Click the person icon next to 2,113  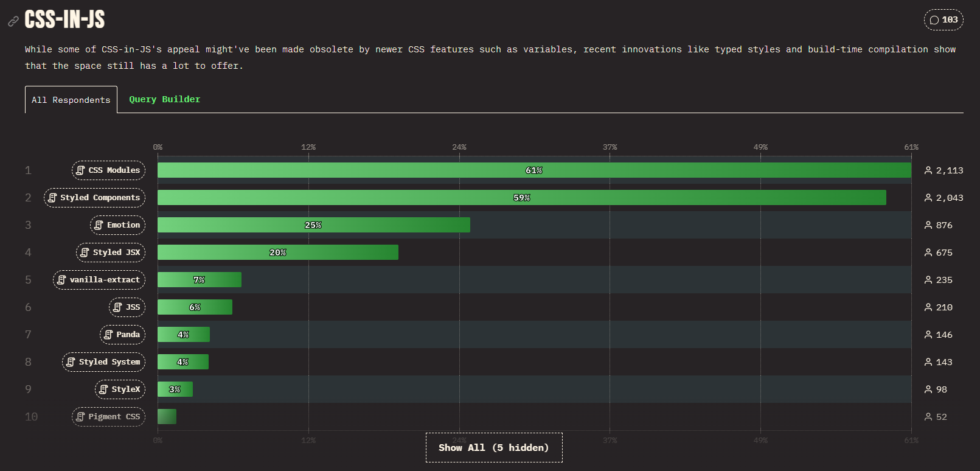(928, 170)
